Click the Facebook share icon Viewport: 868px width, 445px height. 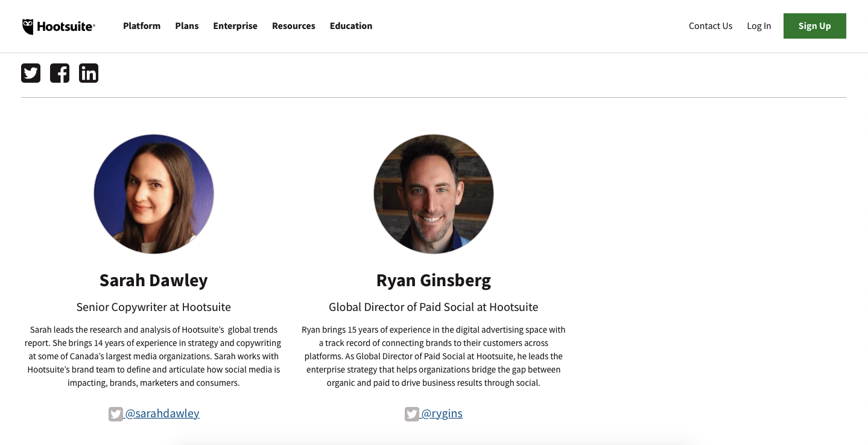[x=59, y=72]
